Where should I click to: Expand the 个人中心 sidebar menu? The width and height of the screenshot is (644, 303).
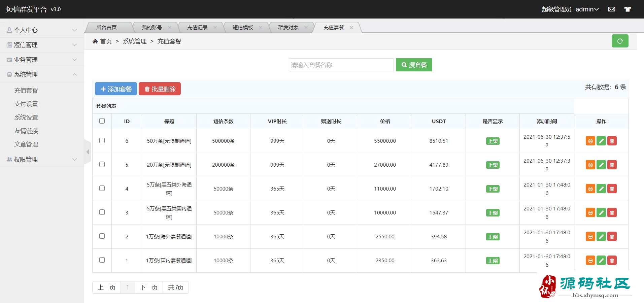pyautogui.click(x=42, y=30)
